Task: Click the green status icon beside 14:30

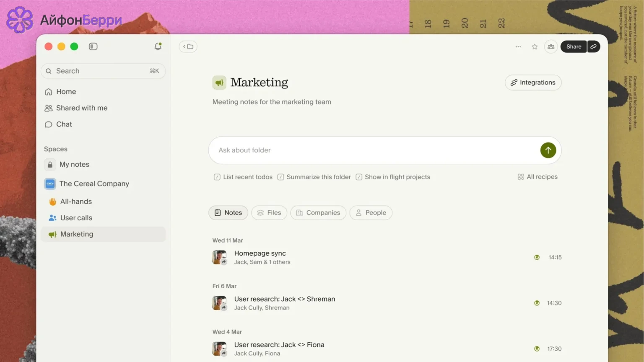Action: pos(537,303)
